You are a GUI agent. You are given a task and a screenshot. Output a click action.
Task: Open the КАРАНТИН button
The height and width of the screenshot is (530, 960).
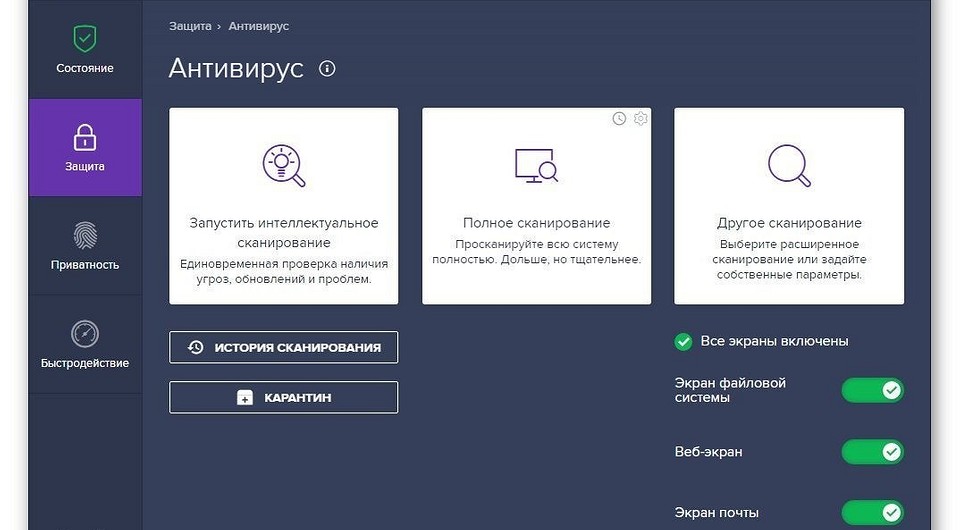pyautogui.click(x=283, y=397)
